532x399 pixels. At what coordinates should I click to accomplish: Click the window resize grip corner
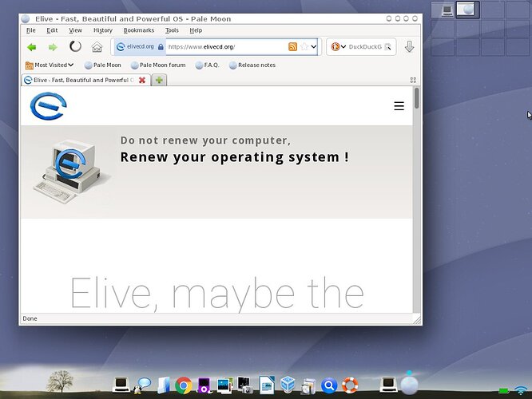(x=417, y=319)
